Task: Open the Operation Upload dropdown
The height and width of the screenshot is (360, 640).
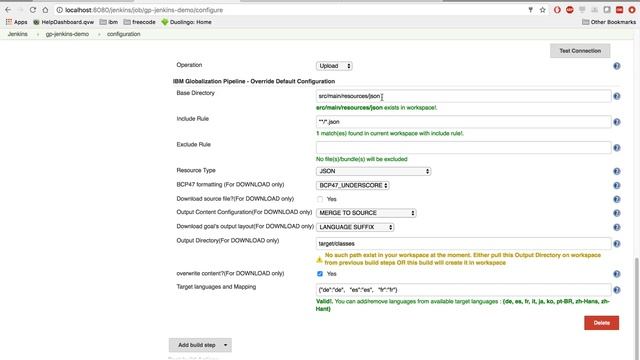Action: 334,66
